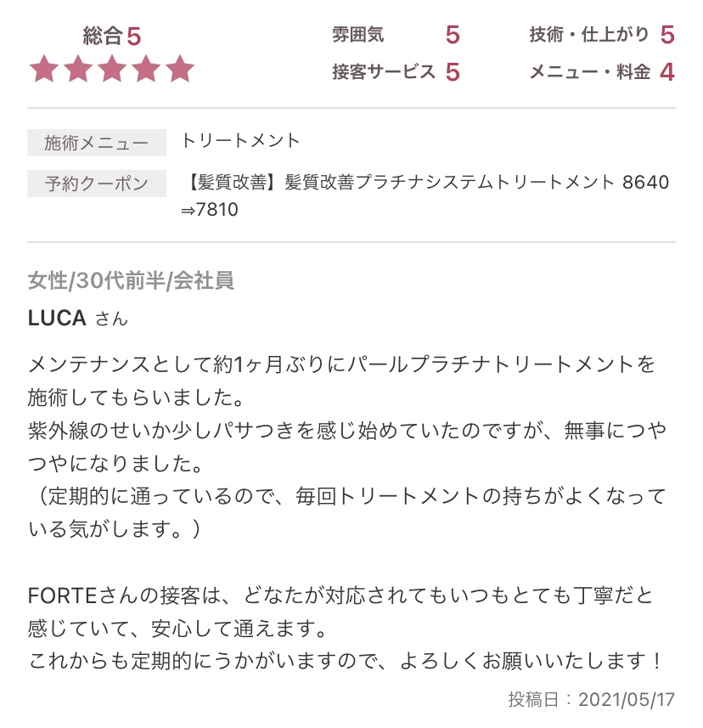Viewport: 703px width, 728px height.
Task: Click the reviewer name LUCA
Action: click(x=57, y=319)
